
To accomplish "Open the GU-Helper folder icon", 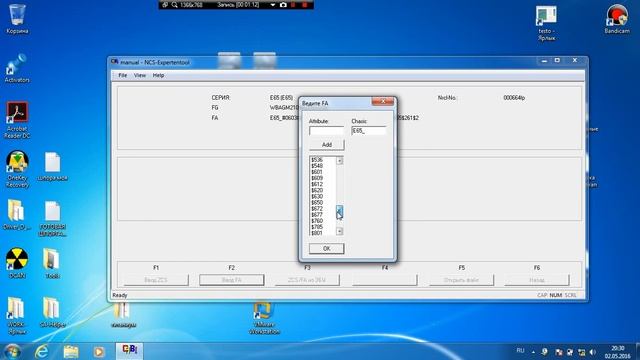I will point(52,313).
